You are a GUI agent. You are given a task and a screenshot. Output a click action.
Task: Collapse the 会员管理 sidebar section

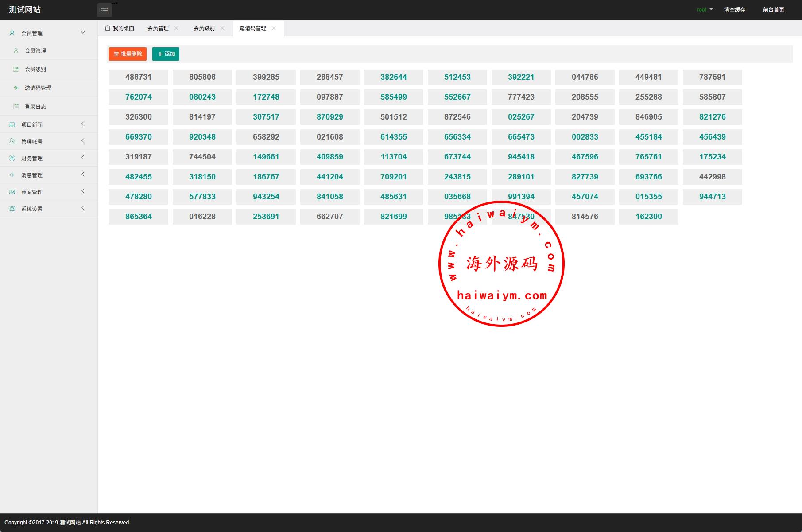click(83, 32)
